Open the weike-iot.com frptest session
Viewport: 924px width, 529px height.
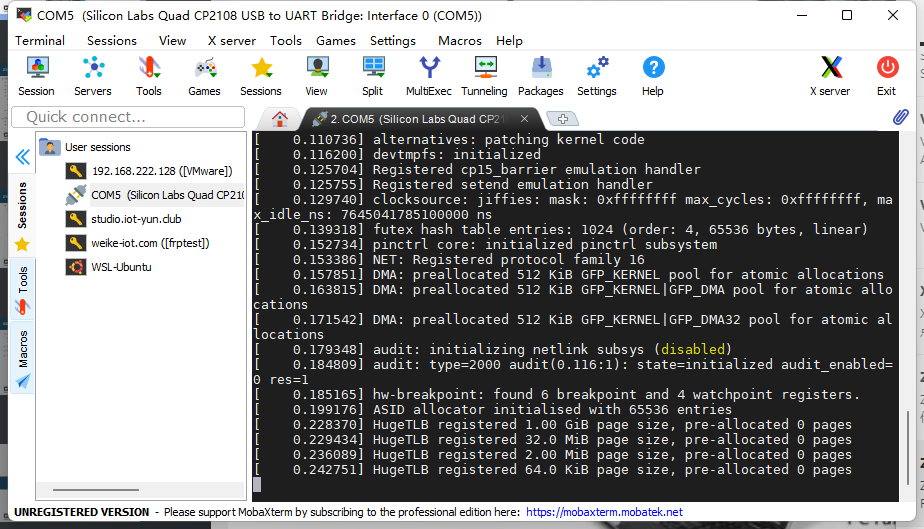[137, 243]
